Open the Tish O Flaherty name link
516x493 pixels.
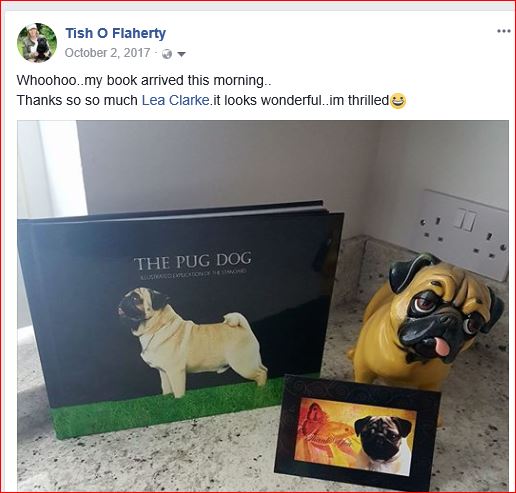(x=115, y=33)
